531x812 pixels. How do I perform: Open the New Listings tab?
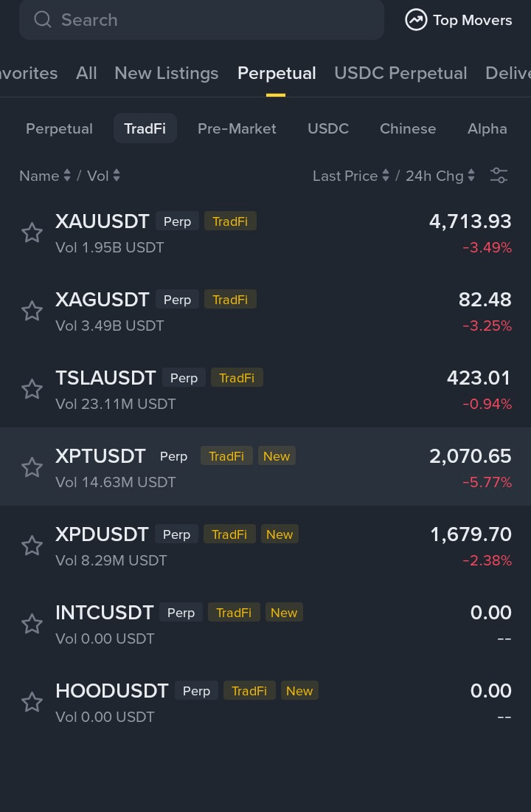point(166,73)
